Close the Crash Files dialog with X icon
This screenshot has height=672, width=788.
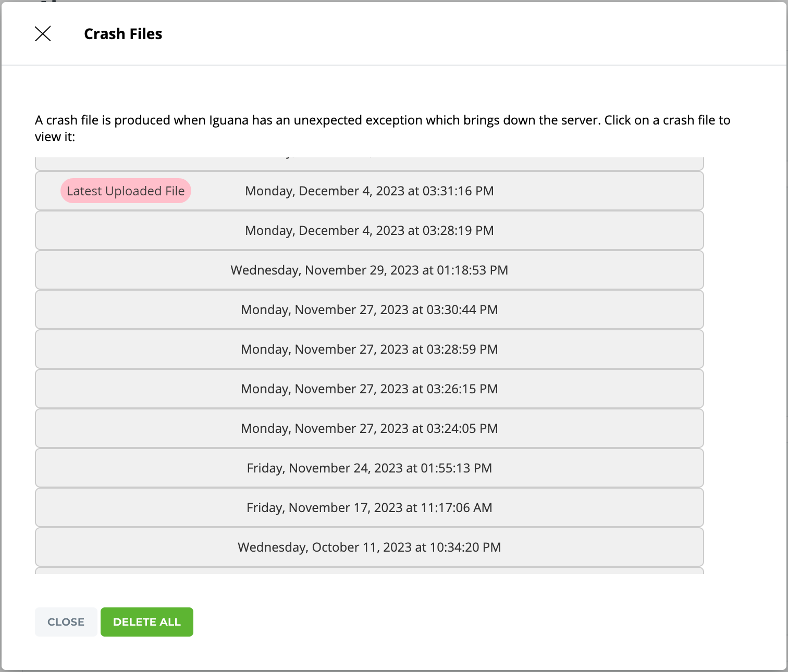click(43, 34)
